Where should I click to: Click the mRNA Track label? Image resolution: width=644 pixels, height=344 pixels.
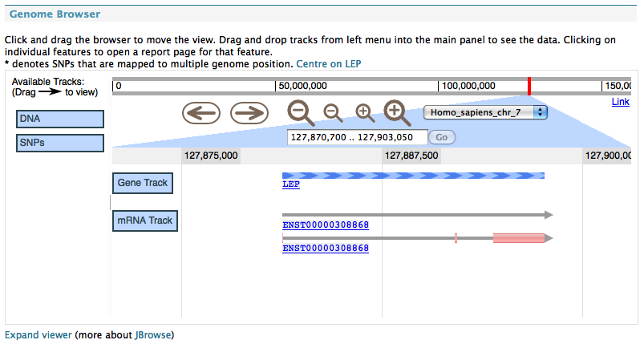[x=145, y=221]
